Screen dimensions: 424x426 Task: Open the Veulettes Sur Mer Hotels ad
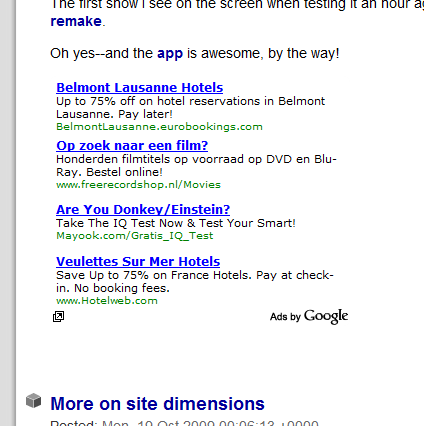coord(138,261)
